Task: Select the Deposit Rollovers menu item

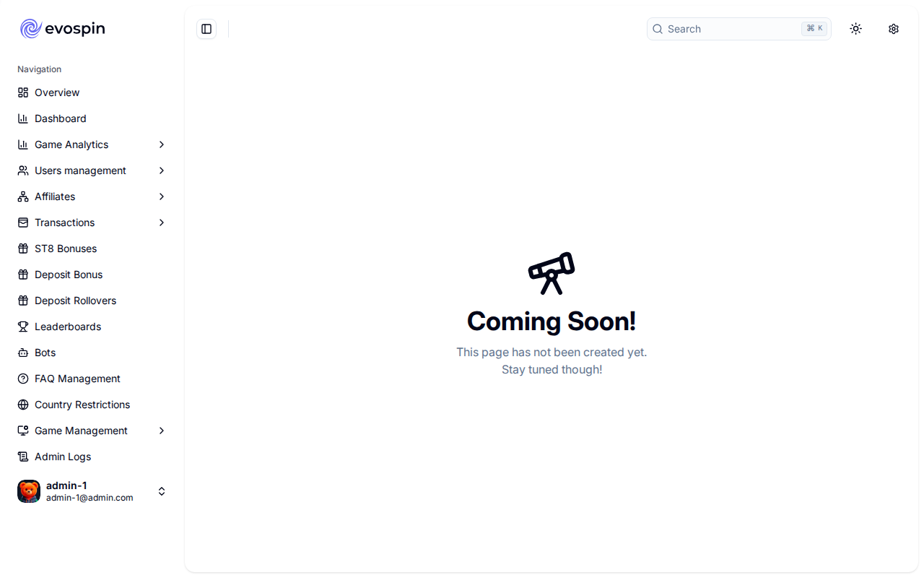Action: pos(92,301)
